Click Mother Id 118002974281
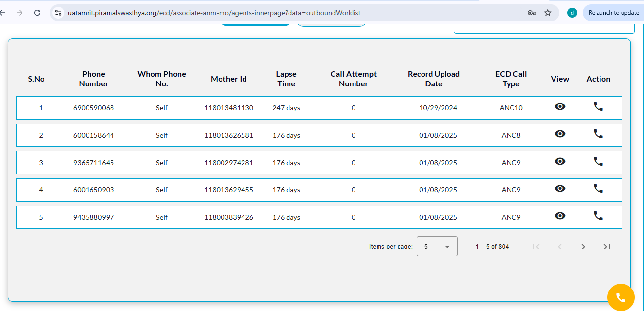Viewport: 644px width, 311px height. [229, 163]
